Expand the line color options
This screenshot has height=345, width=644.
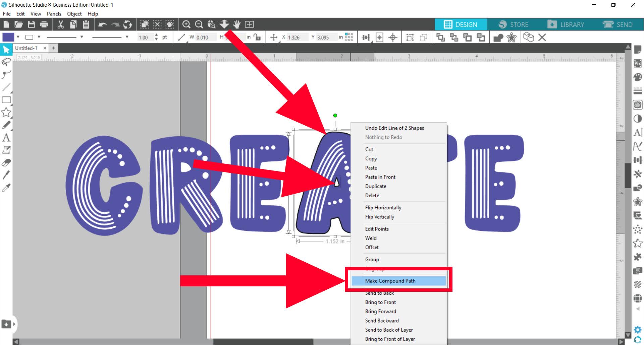tap(39, 37)
